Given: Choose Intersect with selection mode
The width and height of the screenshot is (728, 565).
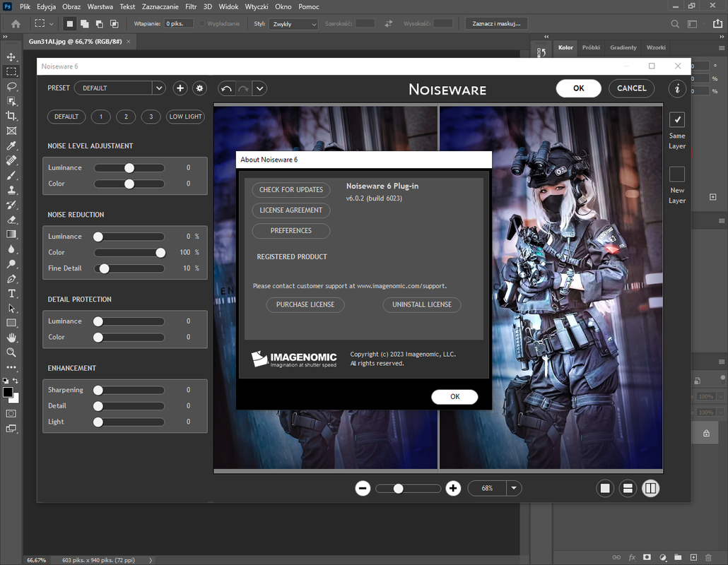Looking at the screenshot, I should coord(115,23).
